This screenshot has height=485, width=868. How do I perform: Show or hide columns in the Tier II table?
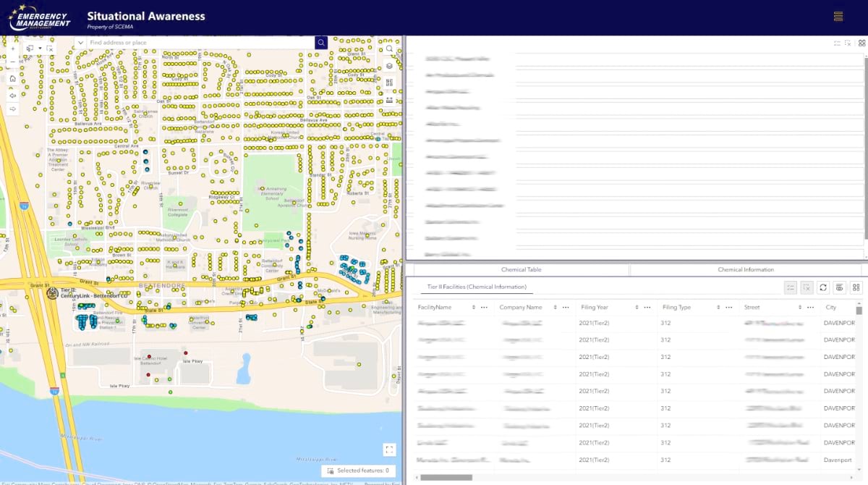coord(839,287)
